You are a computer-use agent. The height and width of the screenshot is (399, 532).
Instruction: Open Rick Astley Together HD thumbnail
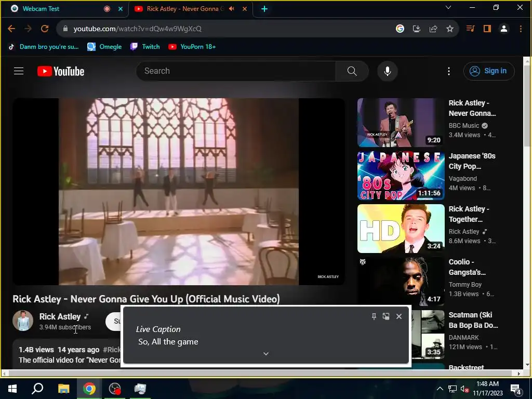(401, 229)
